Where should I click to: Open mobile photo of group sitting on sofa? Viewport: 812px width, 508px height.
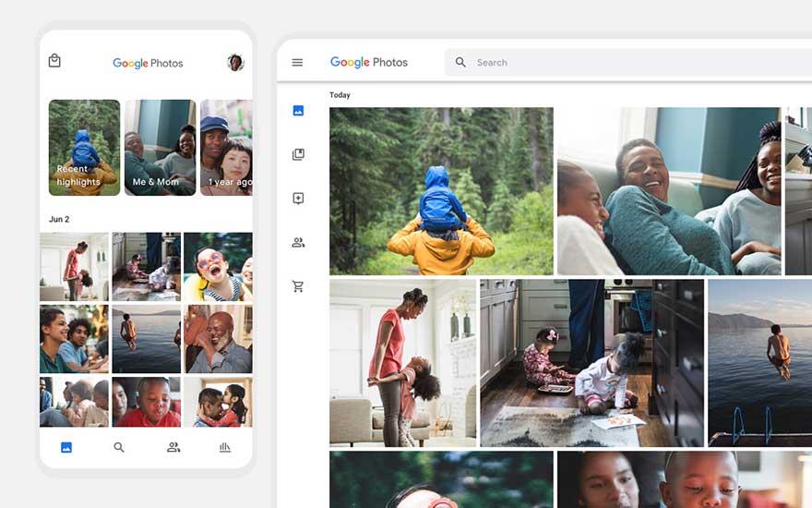click(x=74, y=402)
